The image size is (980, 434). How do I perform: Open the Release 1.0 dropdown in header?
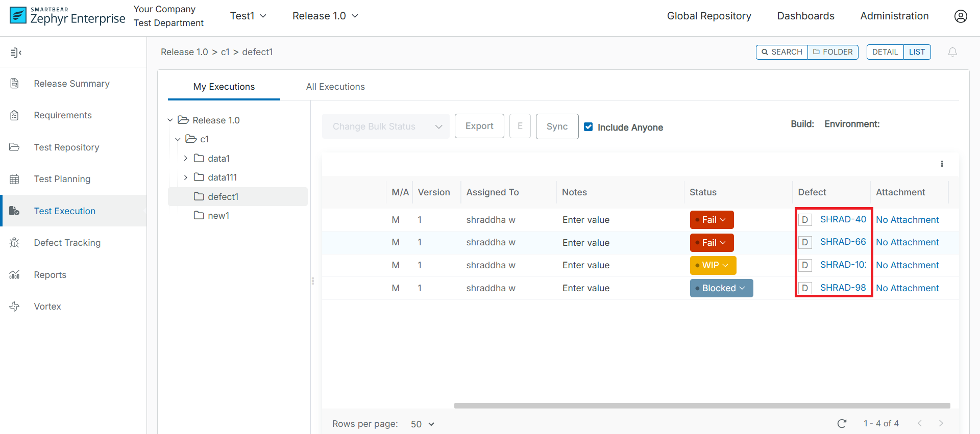tap(325, 16)
